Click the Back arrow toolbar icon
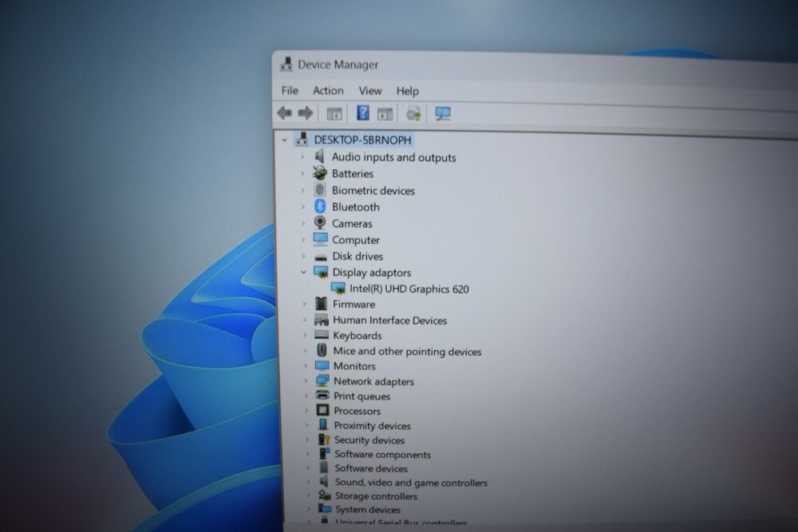This screenshot has height=532, width=798. pyautogui.click(x=285, y=113)
